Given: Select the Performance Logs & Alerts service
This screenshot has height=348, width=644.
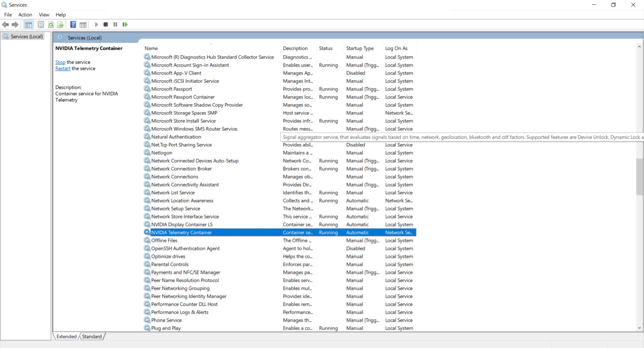Looking at the screenshot, I should [280, 312].
